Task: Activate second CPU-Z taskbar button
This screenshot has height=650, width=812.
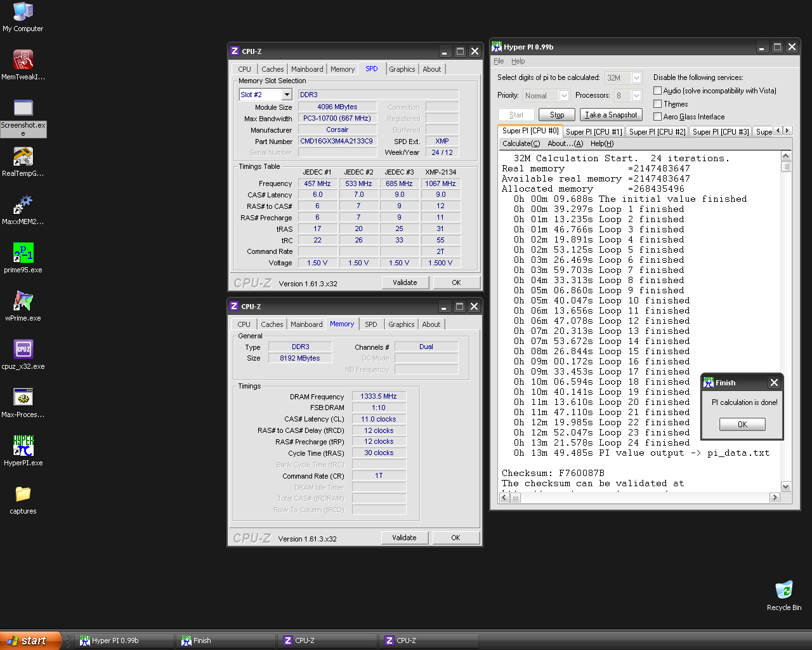Action: click(x=429, y=641)
